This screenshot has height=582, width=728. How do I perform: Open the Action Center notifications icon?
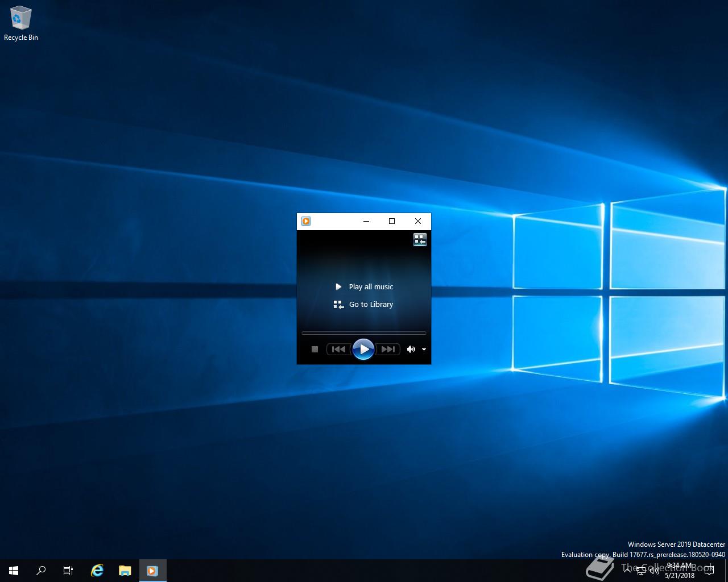709,571
